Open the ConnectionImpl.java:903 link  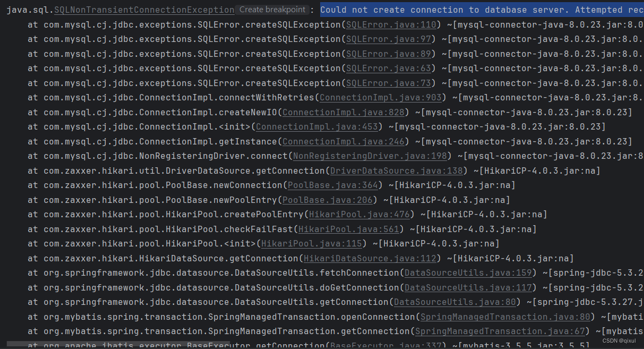tap(380, 98)
